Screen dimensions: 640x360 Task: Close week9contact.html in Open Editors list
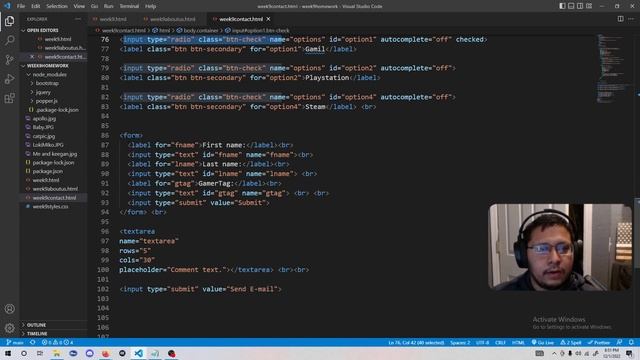point(32,57)
